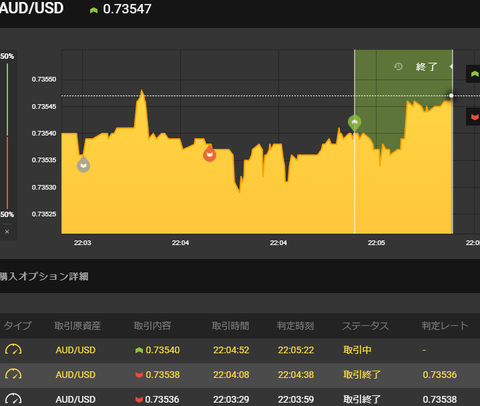Click the gauge icon in third trade row
Viewport: 480px width, 406px height.
pos(13,399)
